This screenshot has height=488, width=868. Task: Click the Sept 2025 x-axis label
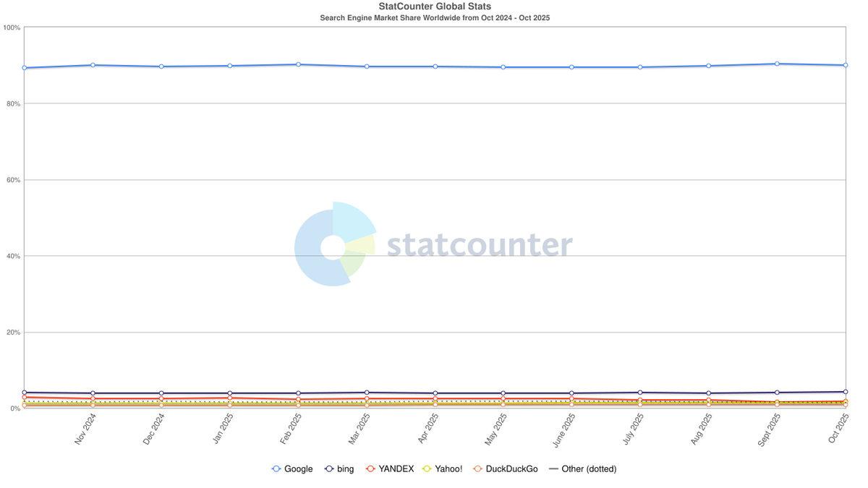click(769, 430)
